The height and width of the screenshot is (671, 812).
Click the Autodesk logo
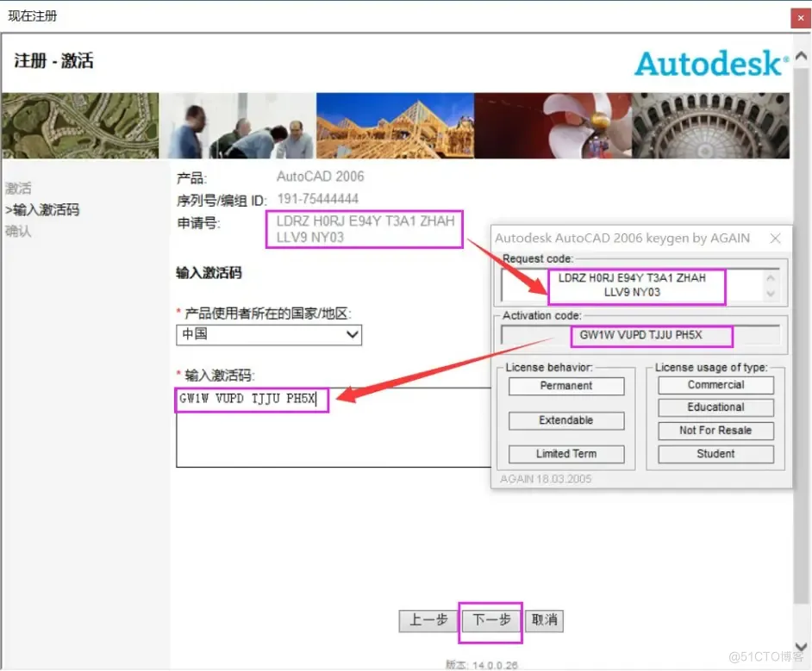(711, 64)
